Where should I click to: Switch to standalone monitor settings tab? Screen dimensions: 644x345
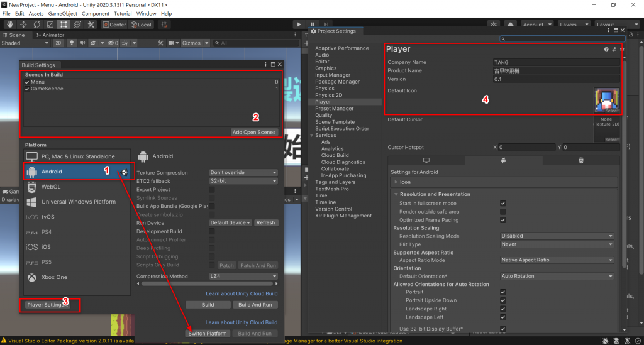pyautogui.click(x=426, y=160)
